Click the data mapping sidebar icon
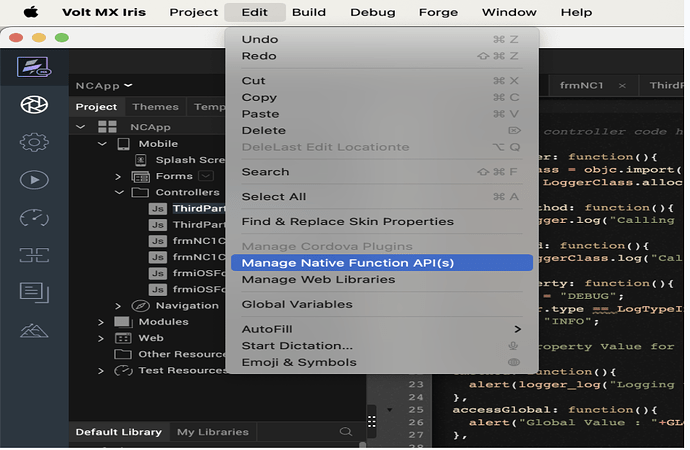The height and width of the screenshot is (450, 690). tap(34, 255)
